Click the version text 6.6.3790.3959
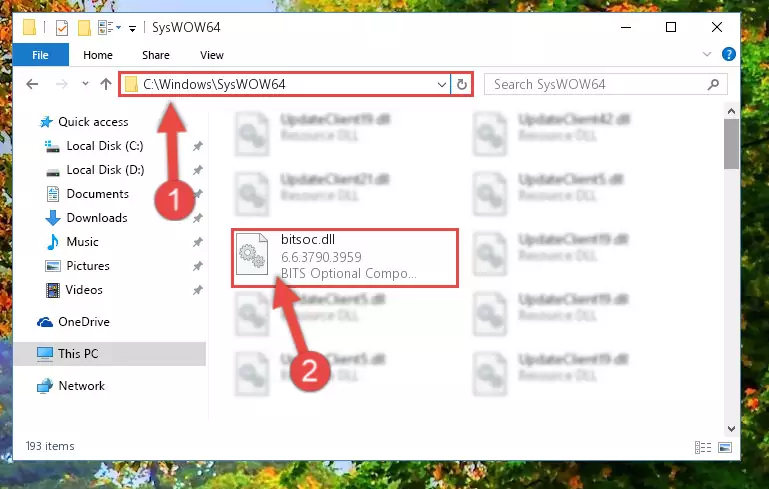Viewport: 769px width, 489px height. tap(321, 257)
